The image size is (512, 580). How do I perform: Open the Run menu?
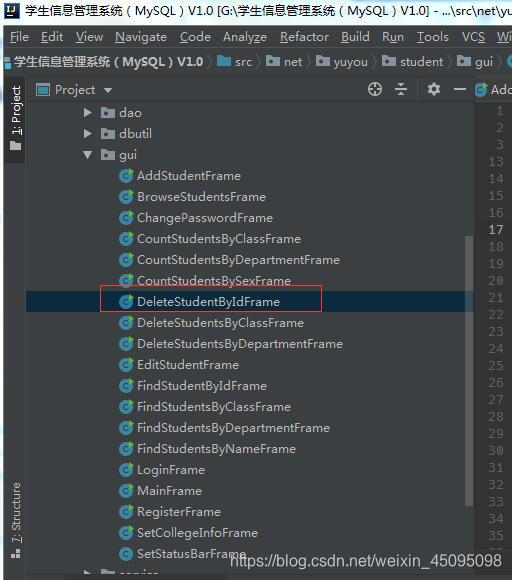click(x=393, y=37)
